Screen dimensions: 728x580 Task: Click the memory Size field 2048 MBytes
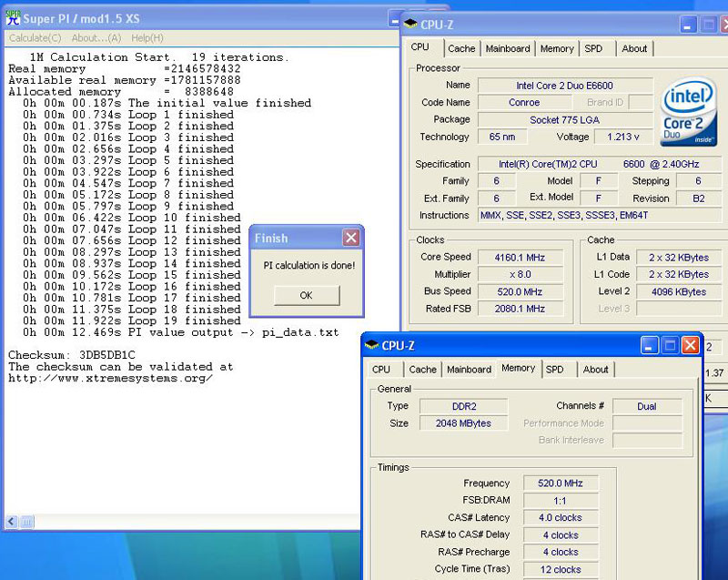point(464,423)
